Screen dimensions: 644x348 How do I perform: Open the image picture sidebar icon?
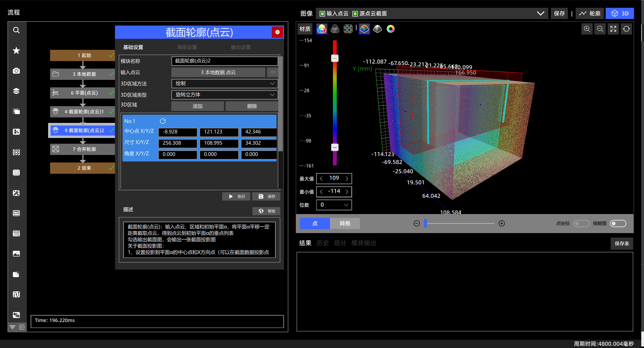[16, 254]
